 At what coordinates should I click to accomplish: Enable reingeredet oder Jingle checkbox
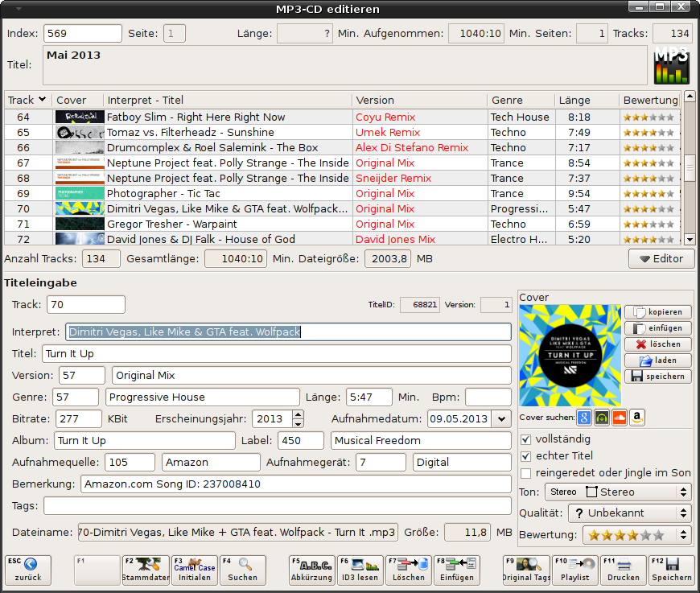tap(526, 473)
